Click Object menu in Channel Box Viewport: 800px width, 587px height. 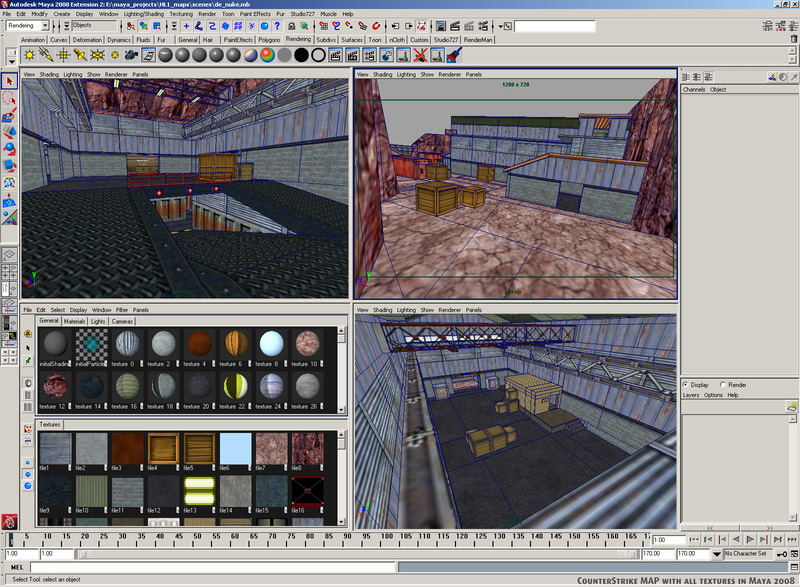coord(718,89)
